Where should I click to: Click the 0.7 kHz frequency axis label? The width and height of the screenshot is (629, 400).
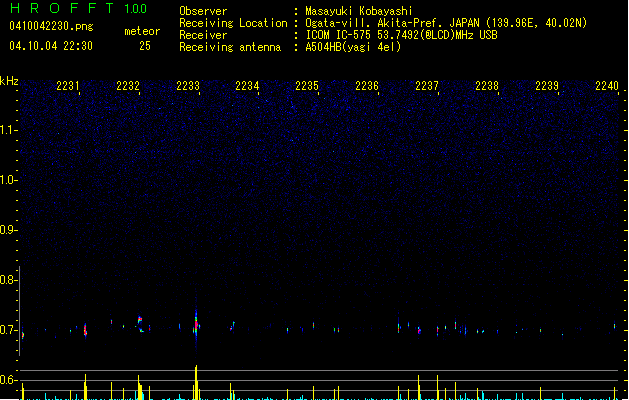click(8, 330)
